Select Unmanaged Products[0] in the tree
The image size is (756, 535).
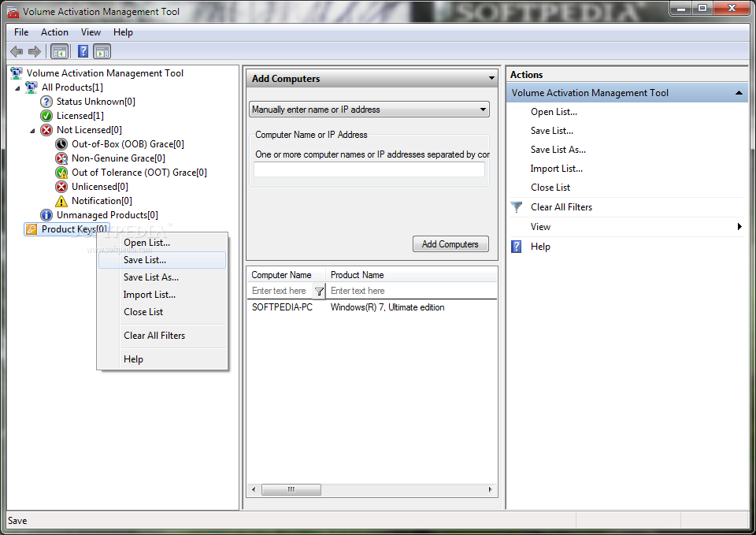point(107,214)
